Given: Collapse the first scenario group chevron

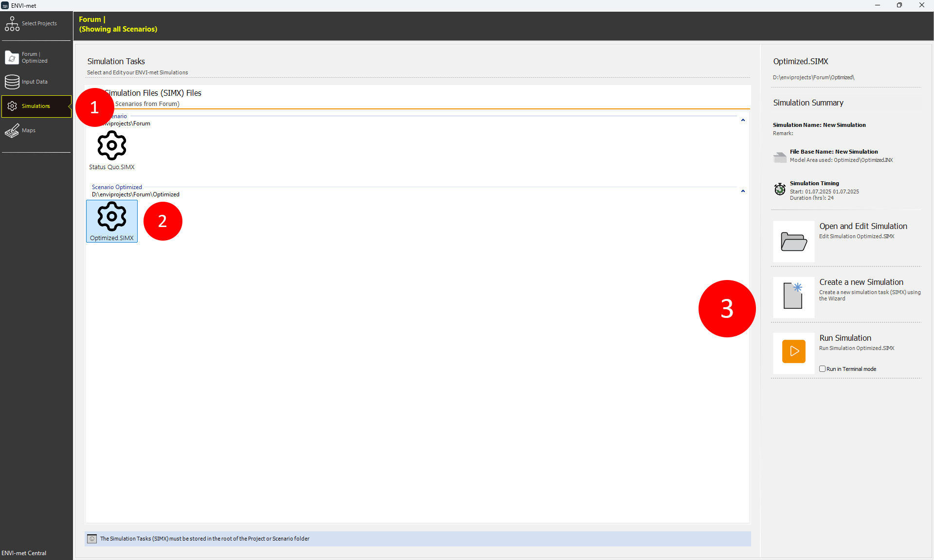Looking at the screenshot, I should coord(743,120).
